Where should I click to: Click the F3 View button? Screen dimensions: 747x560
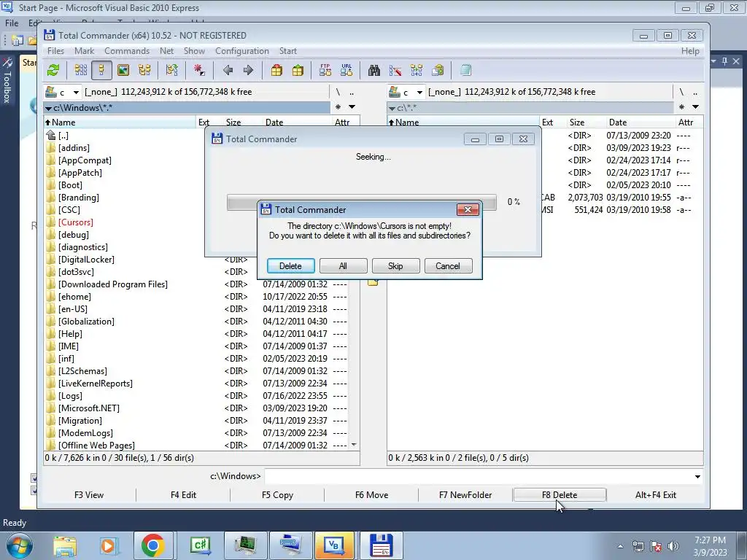(x=88, y=495)
